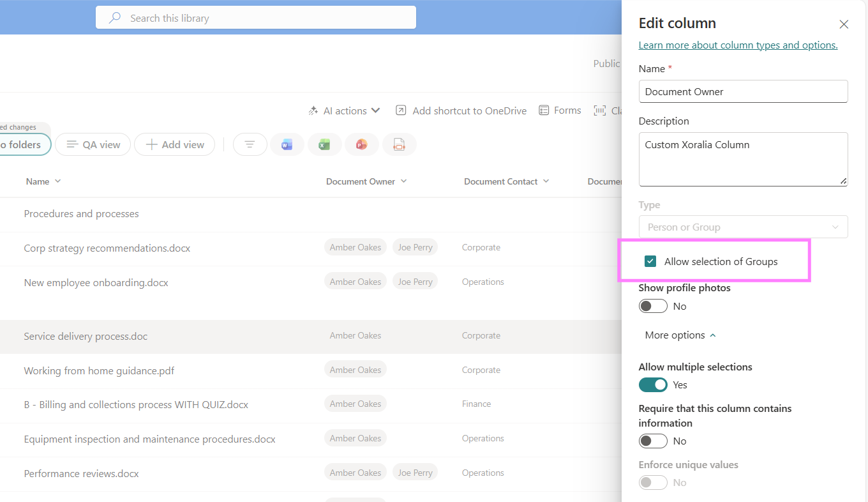Viewport: 868px width, 502px height.
Task: Switch to the QA view
Action: click(93, 145)
